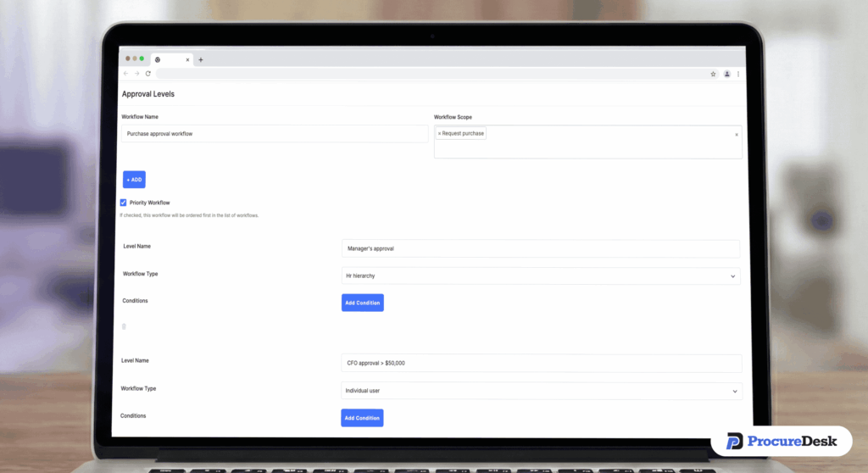This screenshot has height=473, width=868.
Task: Click the + ADD button
Action: (x=134, y=180)
